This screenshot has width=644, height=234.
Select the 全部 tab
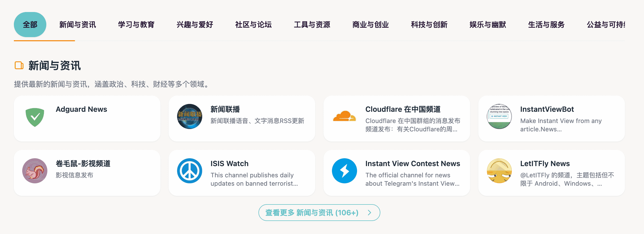point(30,25)
